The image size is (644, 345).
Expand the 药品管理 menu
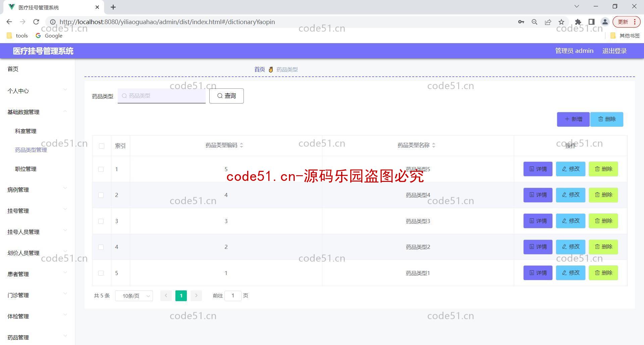(x=37, y=337)
